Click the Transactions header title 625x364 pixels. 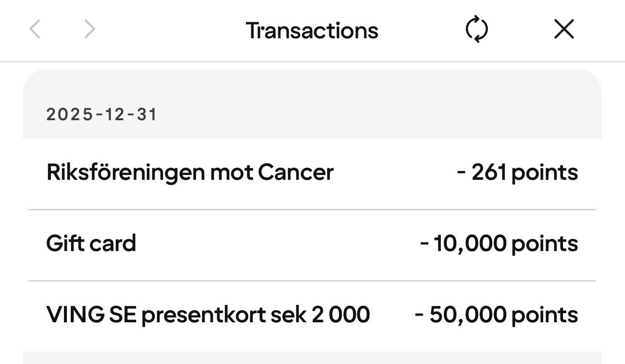point(312,31)
